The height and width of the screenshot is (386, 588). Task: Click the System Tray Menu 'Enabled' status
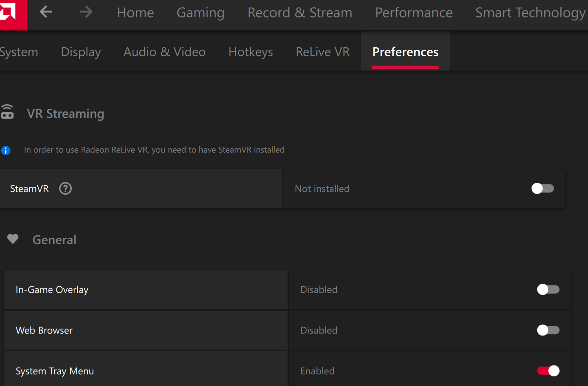click(x=317, y=372)
